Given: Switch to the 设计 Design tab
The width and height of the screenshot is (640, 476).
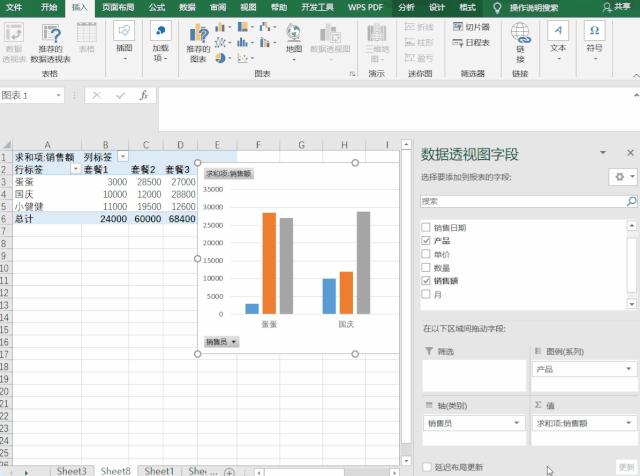Looking at the screenshot, I should (x=437, y=7).
